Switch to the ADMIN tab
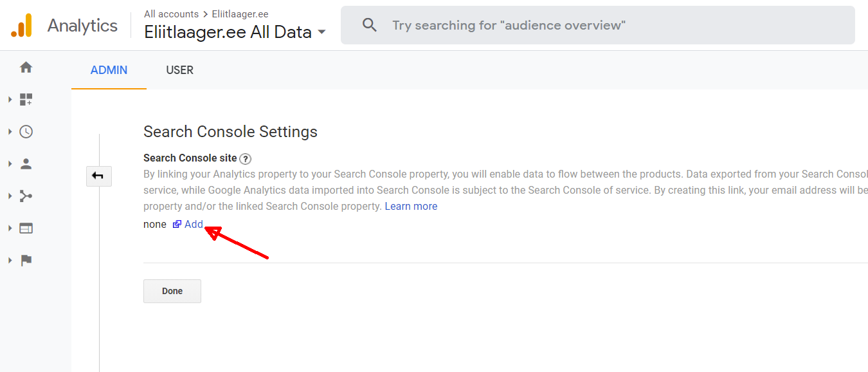Image resolution: width=868 pixels, height=372 pixels. [109, 70]
